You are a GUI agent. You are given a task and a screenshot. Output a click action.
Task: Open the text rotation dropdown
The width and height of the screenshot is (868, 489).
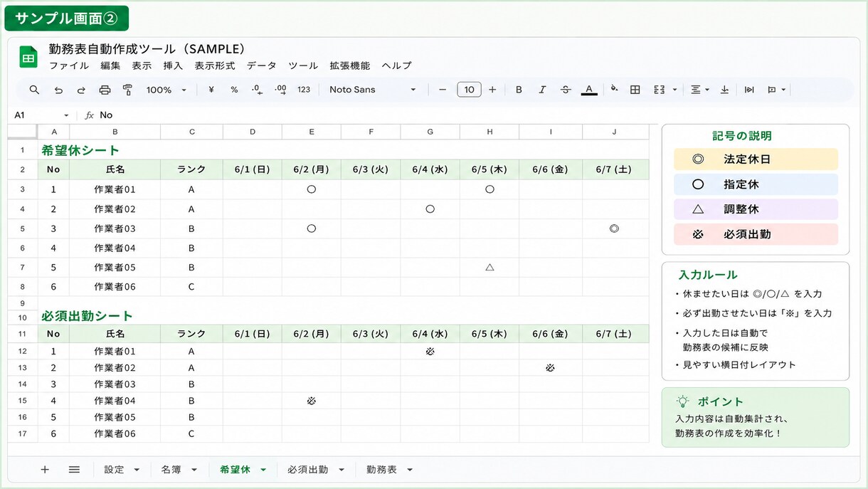[776, 90]
